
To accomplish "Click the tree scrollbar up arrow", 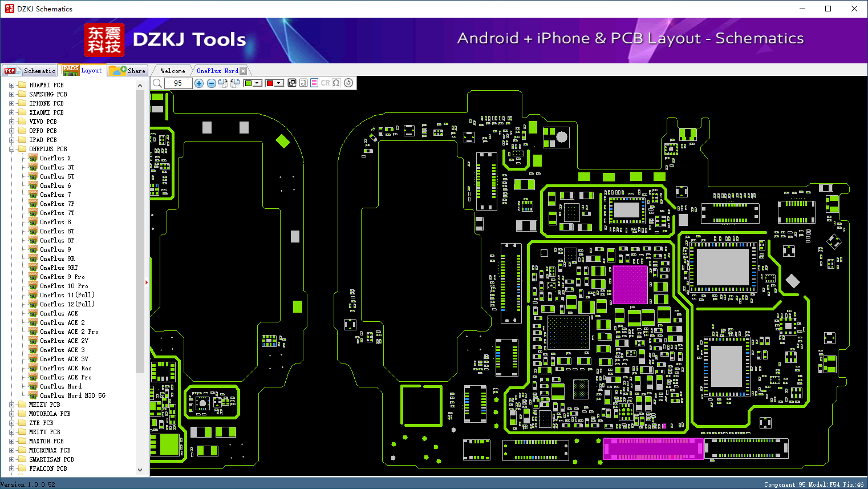I will pos(140,86).
